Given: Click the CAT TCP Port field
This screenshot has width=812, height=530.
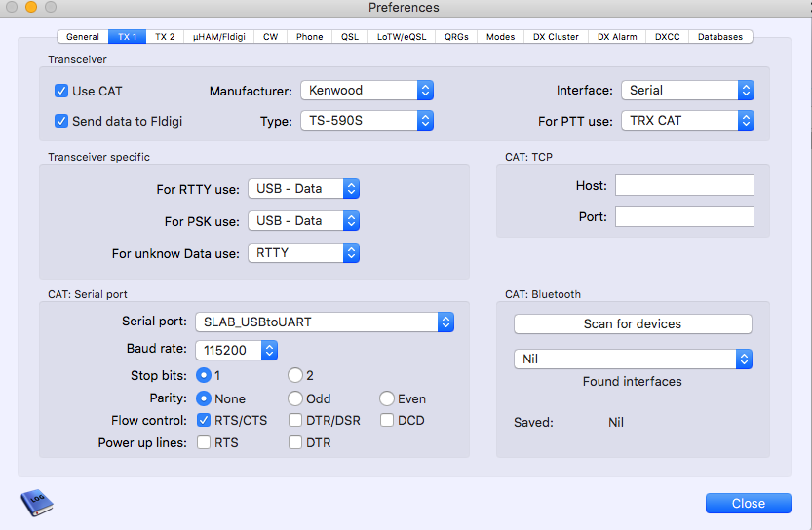Looking at the screenshot, I should coord(684,216).
